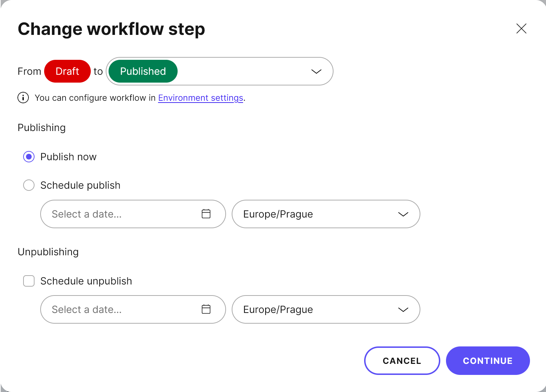Click the CONTINUE button
The image size is (546, 392).
click(x=488, y=361)
